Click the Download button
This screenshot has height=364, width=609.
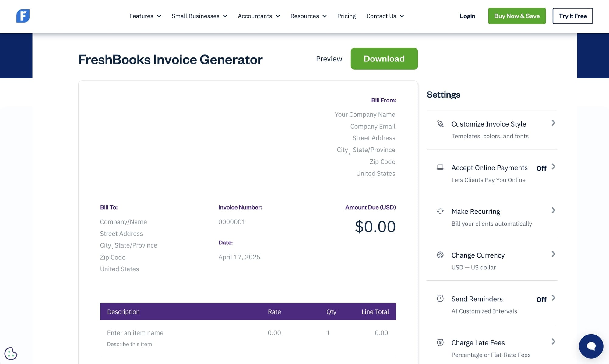(x=384, y=59)
